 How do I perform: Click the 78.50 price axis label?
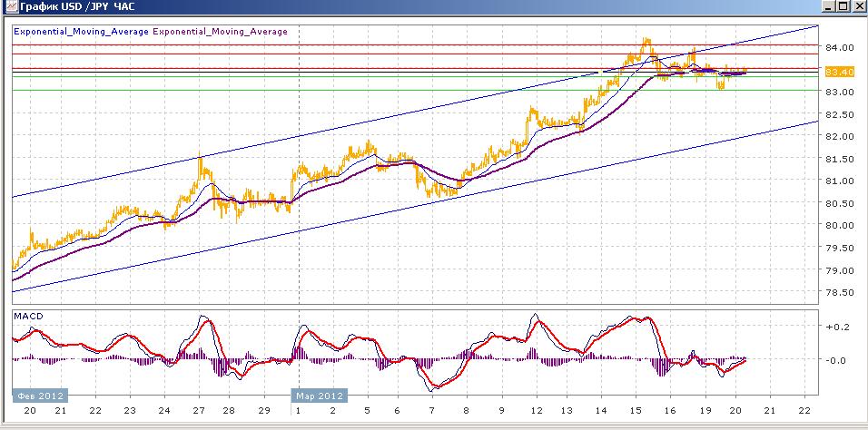(840, 292)
